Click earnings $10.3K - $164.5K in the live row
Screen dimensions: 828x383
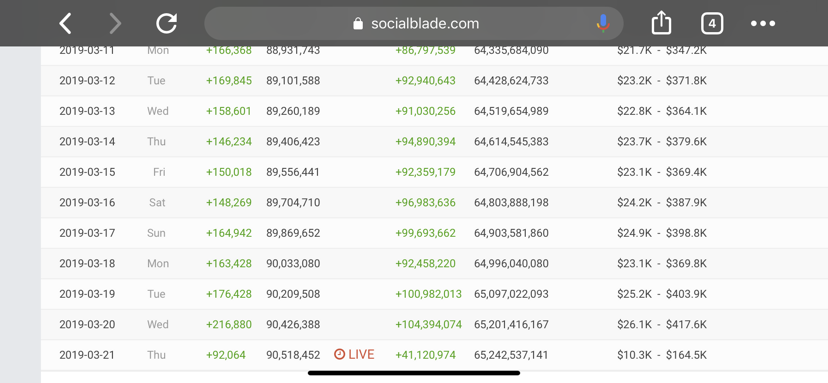click(x=662, y=355)
